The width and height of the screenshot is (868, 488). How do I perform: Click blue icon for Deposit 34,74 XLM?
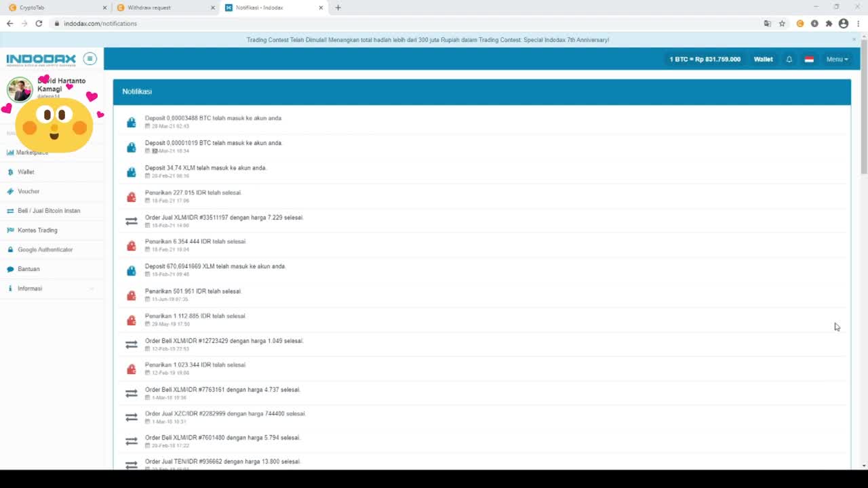(132, 172)
